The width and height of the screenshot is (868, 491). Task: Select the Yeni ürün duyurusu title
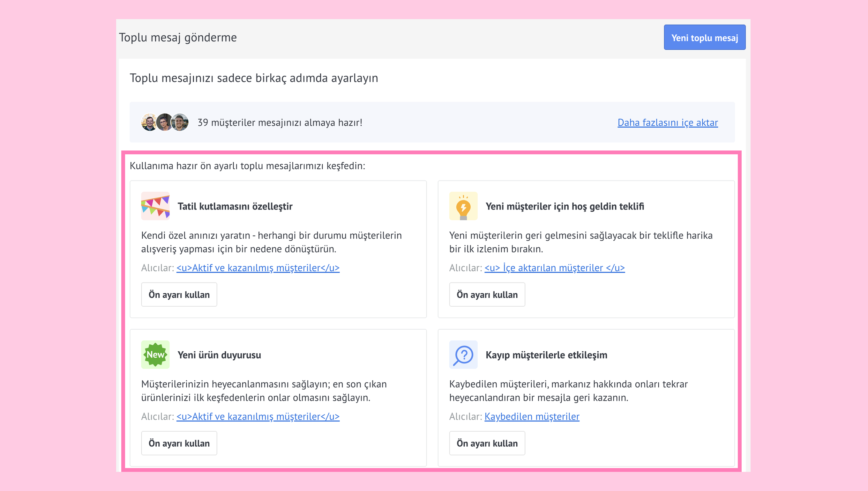pos(219,355)
